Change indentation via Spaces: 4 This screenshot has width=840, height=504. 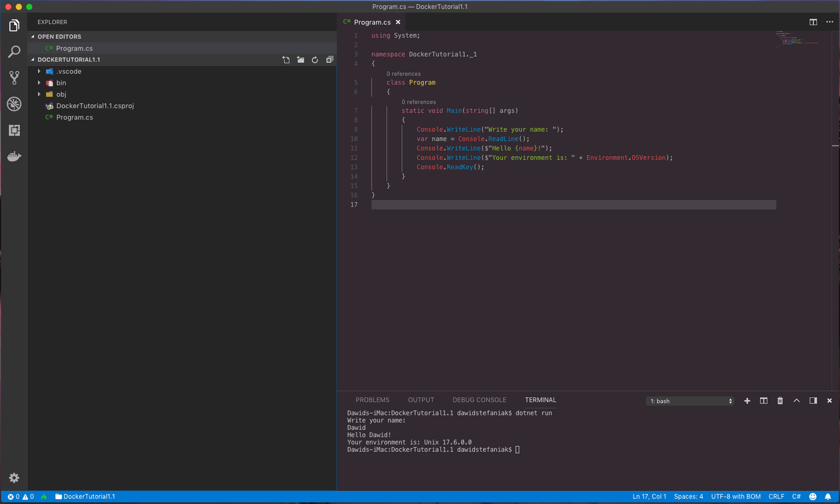point(689,496)
